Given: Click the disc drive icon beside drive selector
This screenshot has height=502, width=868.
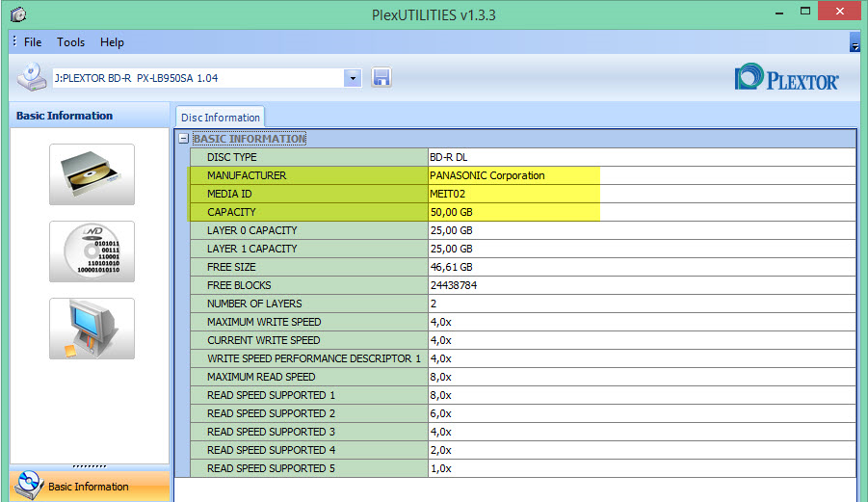Looking at the screenshot, I should (x=32, y=77).
